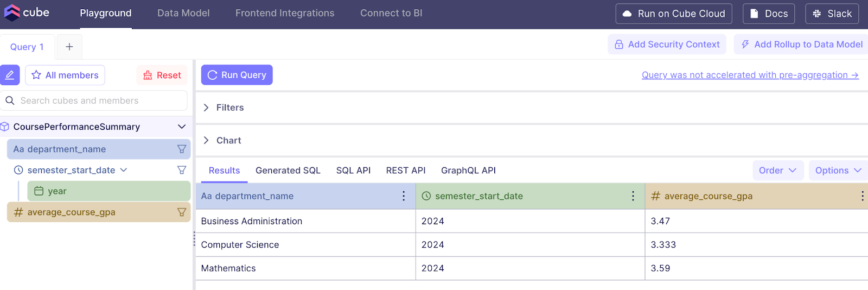
Task: Click filter icon next to semester_start_date member
Action: [182, 170]
